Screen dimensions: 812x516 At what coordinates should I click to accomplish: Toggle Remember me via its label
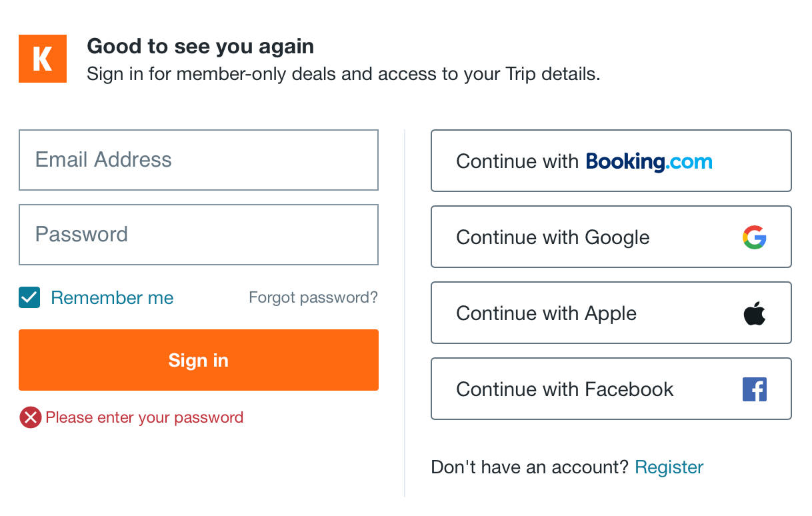click(112, 297)
